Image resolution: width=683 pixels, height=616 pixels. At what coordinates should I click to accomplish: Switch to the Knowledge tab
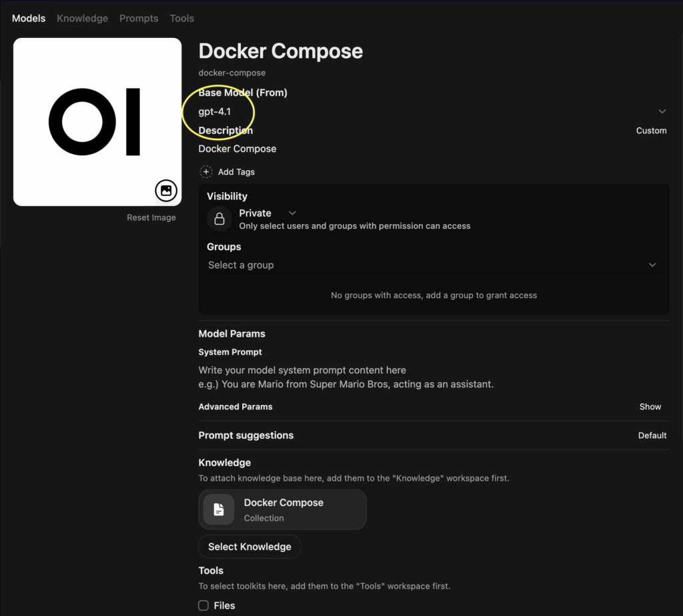(82, 18)
